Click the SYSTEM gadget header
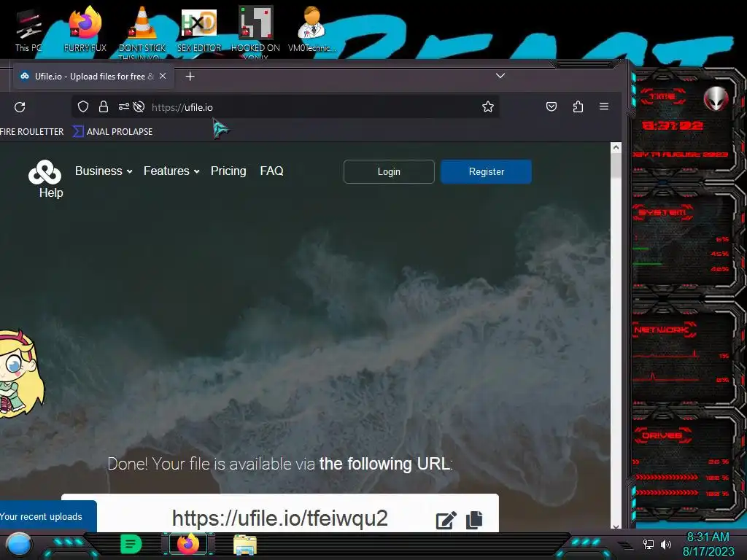The image size is (747, 560). (662, 212)
